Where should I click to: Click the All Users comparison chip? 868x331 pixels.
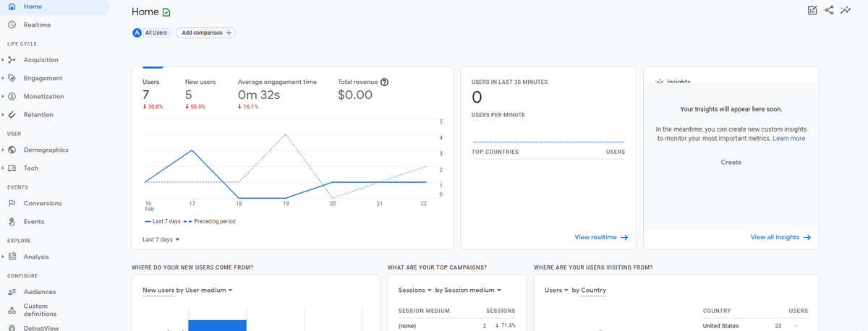click(150, 33)
